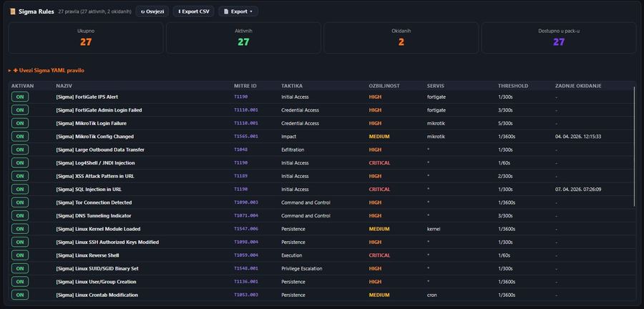644x309 pixels.
Task: Toggle ON switch for FortiGate IPS Alert
Action: coord(20,97)
